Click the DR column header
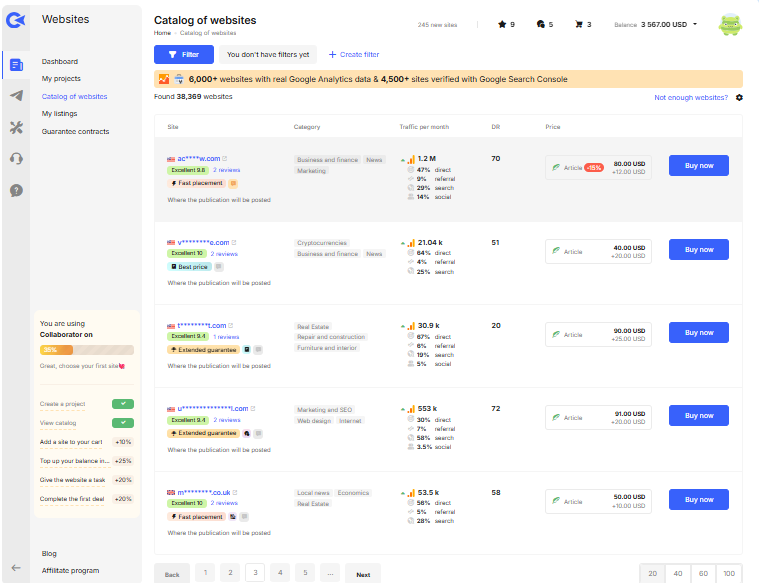Screen dimensions: 759x583 click(x=496, y=127)
